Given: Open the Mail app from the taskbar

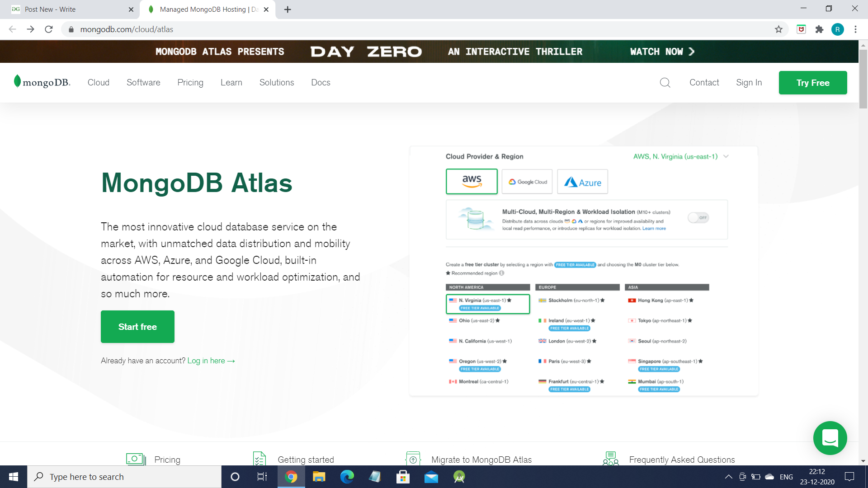Looking at the screenshot, I should click(431, 477).
